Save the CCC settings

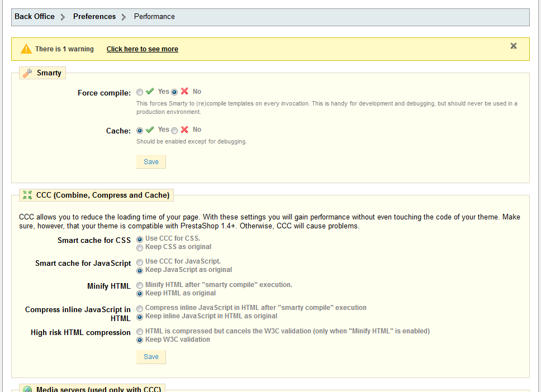[x=151, y=357]
